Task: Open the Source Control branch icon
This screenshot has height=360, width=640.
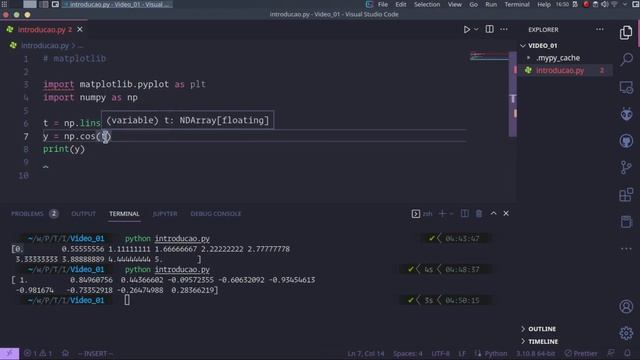Action: [x=626, y=167]
